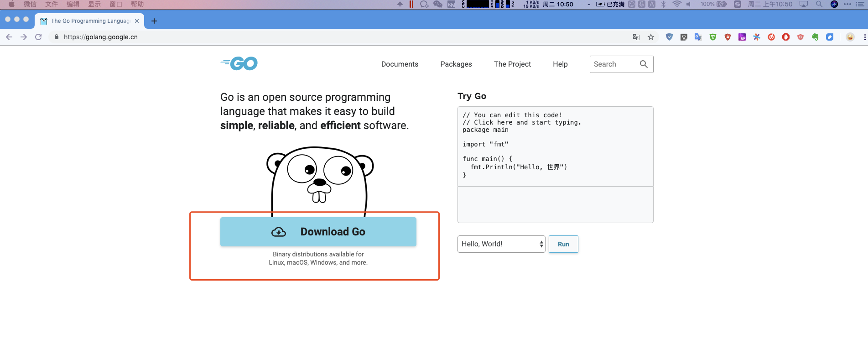Close the Go Programming Language tab
868x339 pixels.
pyautogui.click(x=137, y=21)
